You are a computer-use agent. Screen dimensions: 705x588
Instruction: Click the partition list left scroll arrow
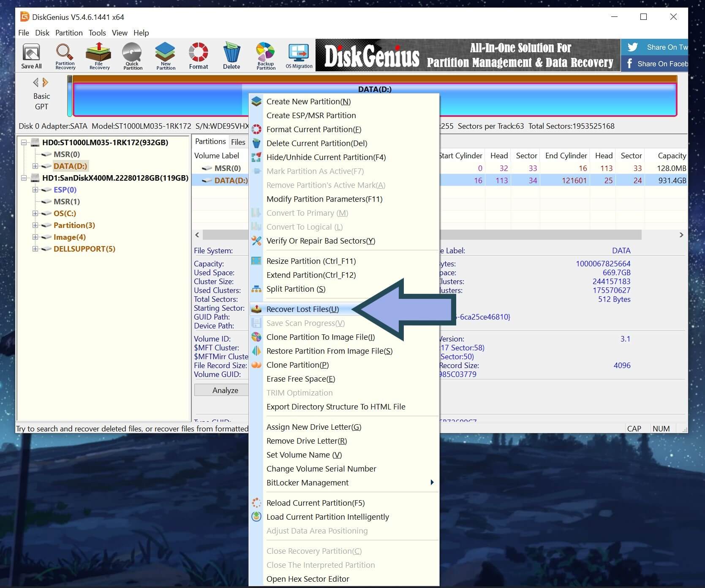[197, 235]
